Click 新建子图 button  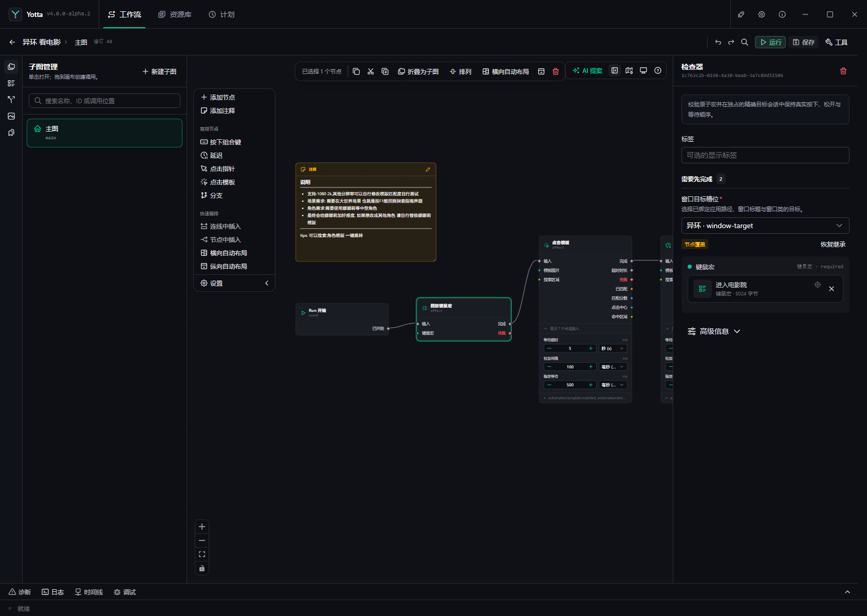point(159,71)
